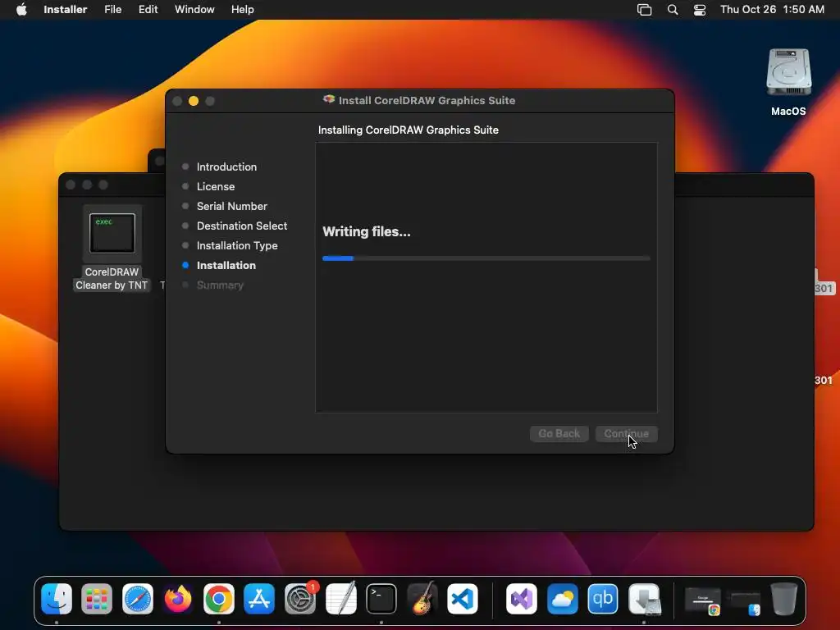
Task: Select the License step
Action: point(216,186)
